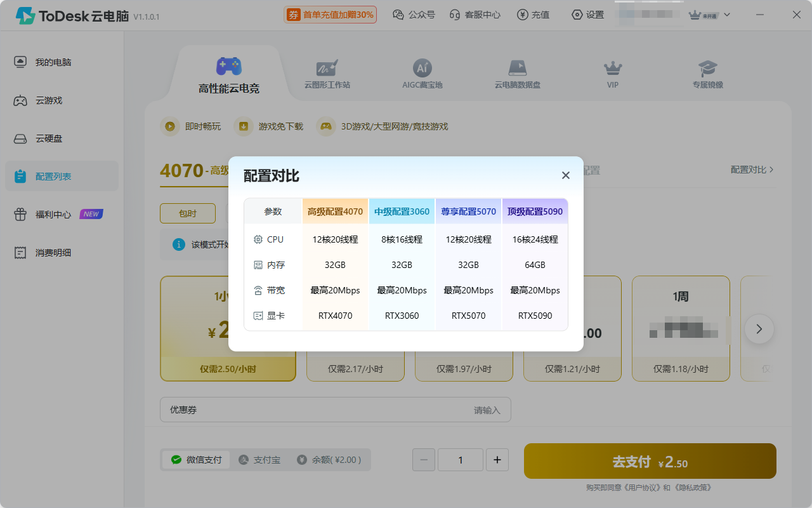Viewport: 812px width, 508px height.
Task: Choose 余额 balance payment
Action: coord(329,460)
